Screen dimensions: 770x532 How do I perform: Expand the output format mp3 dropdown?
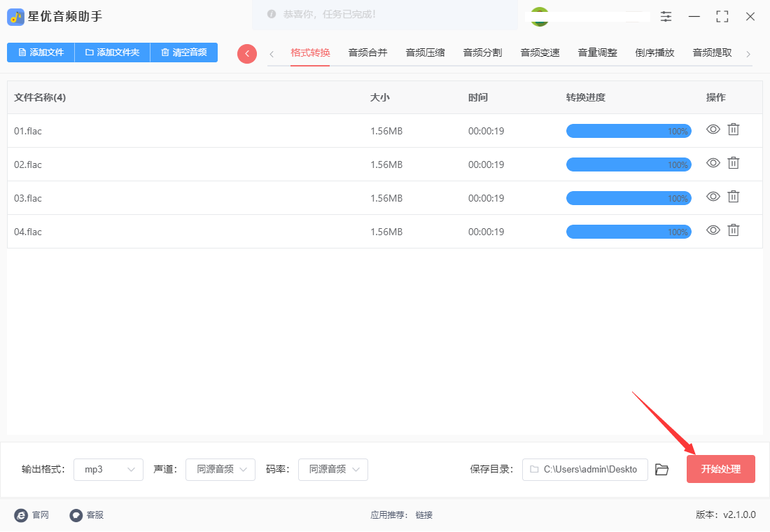(x=108, y=470)
